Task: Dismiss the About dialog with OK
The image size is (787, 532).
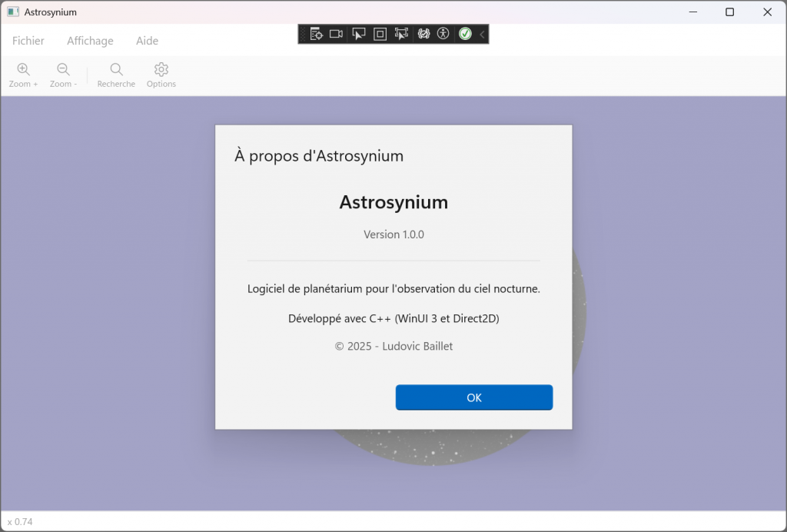Action: tap(473, 397)
